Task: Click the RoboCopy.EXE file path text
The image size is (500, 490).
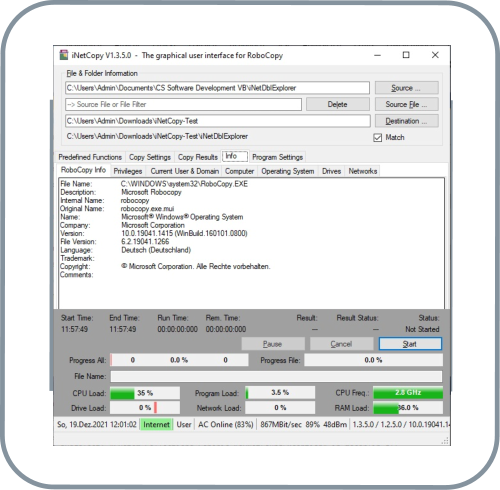Action: pos(184,184)
